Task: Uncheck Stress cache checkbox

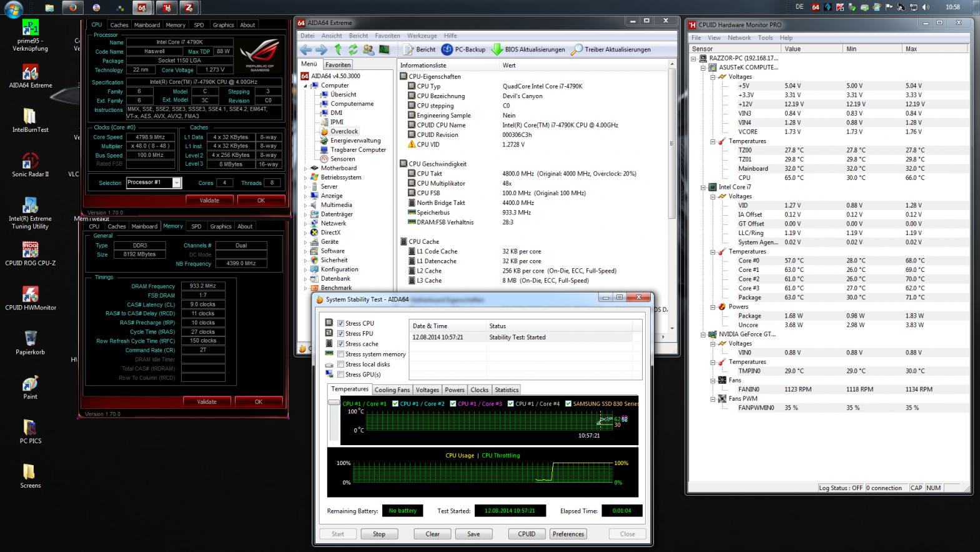Action: click(x=340, y=344)
